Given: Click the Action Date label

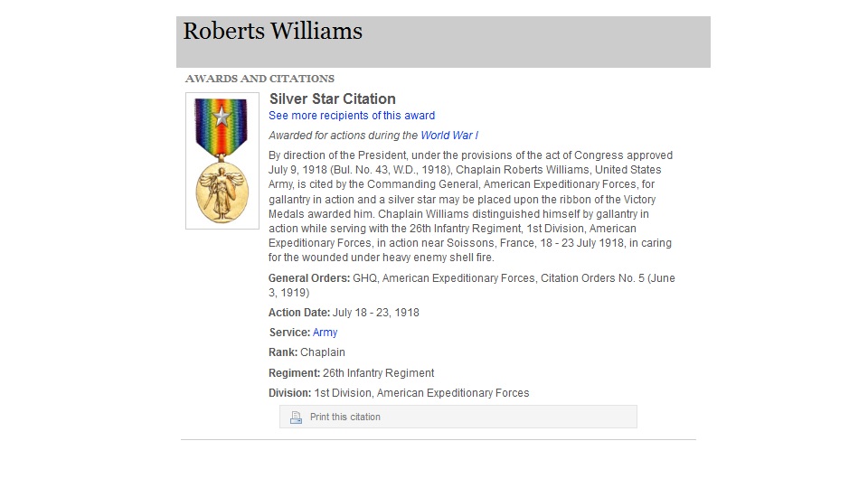Looking at the screenshot, I should (x=298, y=313).
